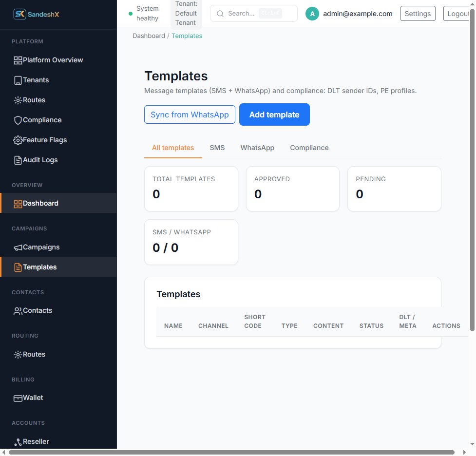
Task: Click the horizontal scrollbar right arrow
Action: (x=464, y=453)
